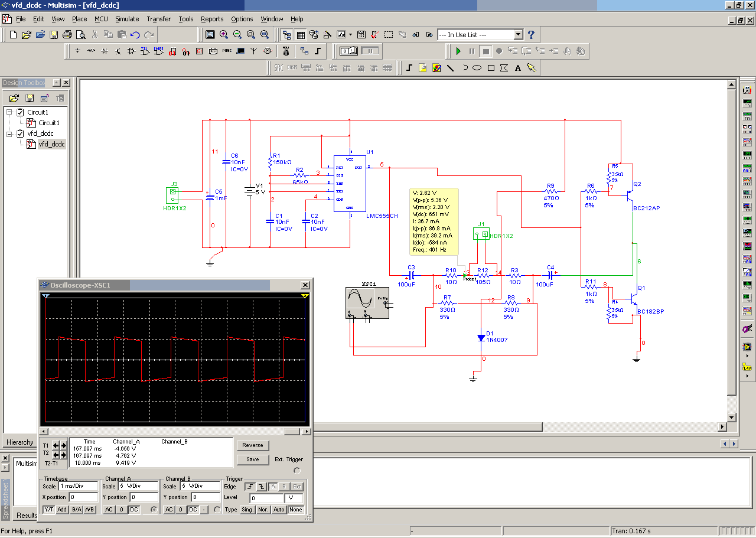Open the Simulate menu
This screenshot has width=756, height=538.
(127, 19)
